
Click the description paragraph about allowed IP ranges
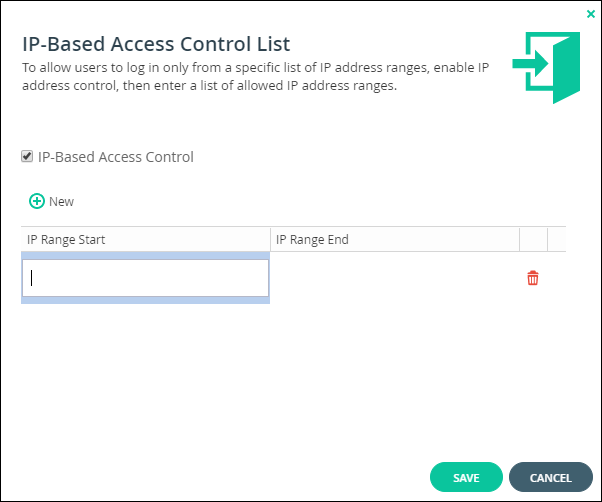pyautogui.click(x=255, y=76)
